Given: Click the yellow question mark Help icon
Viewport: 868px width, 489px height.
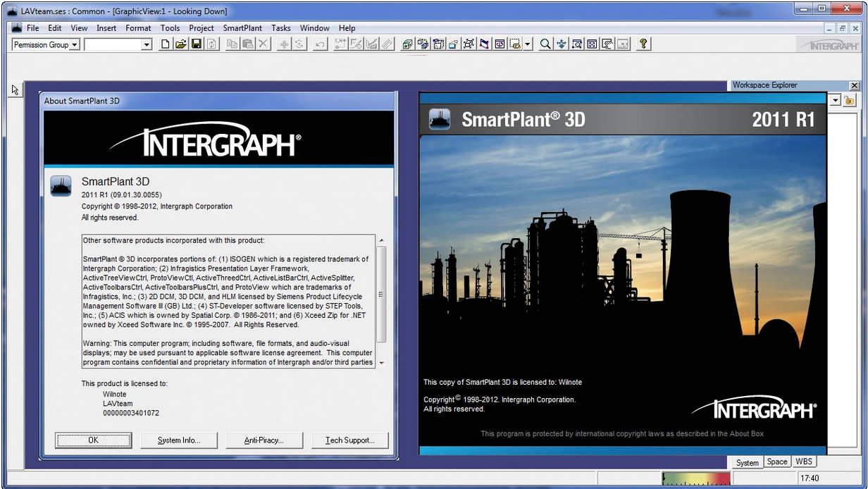Looking at the screenshot, I should [x=643, y=44].
